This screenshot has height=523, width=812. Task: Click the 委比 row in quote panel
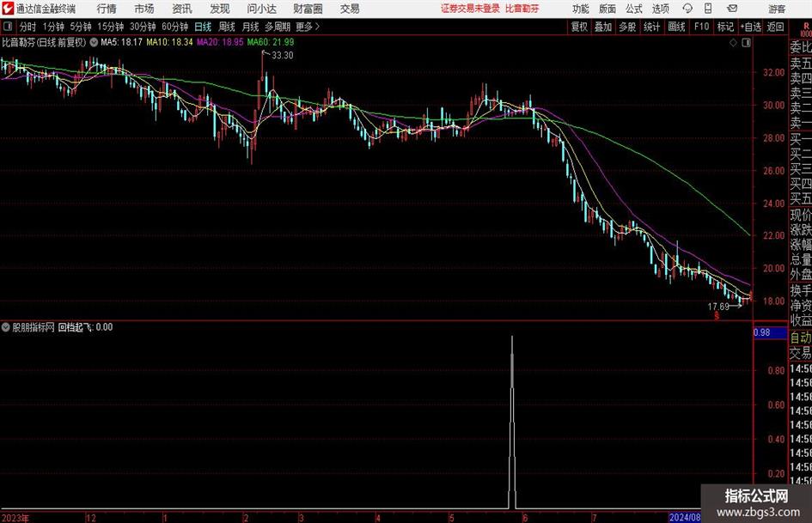801,47
